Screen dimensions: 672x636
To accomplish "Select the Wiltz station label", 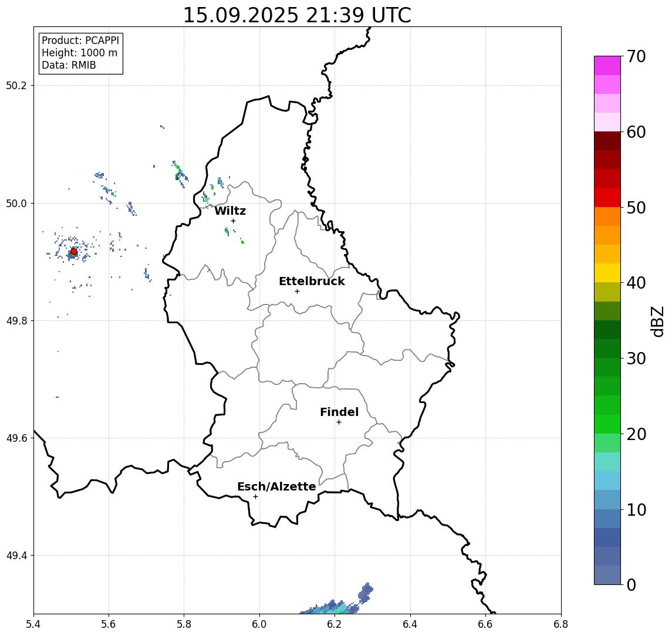I will coord(230,211).
